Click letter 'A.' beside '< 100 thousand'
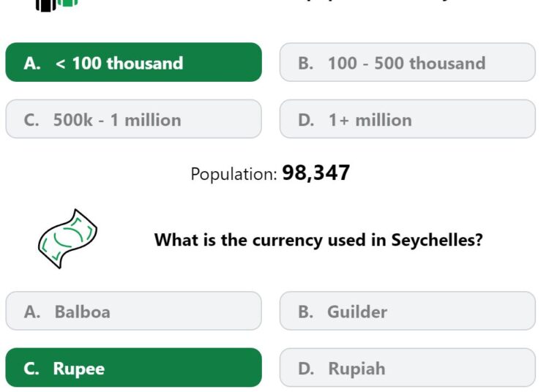Viewport: 549px width, 392px height. tap(32, 64)
